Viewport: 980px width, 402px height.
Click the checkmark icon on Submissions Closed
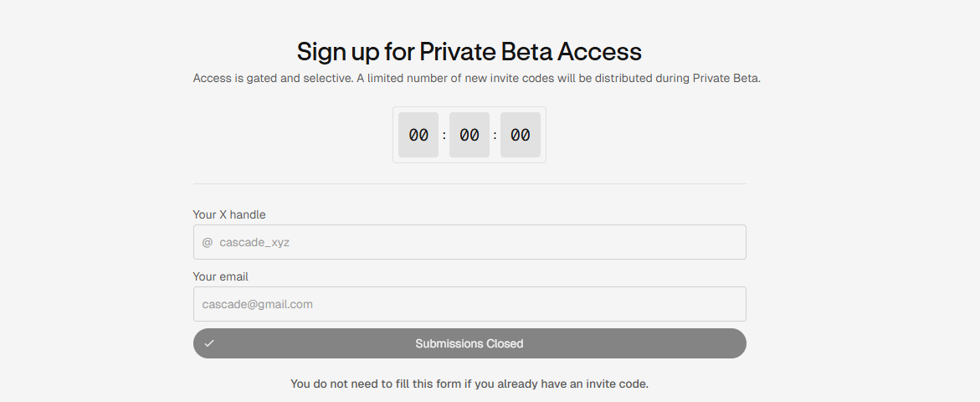pyautogui.click(x=209, y=343)
